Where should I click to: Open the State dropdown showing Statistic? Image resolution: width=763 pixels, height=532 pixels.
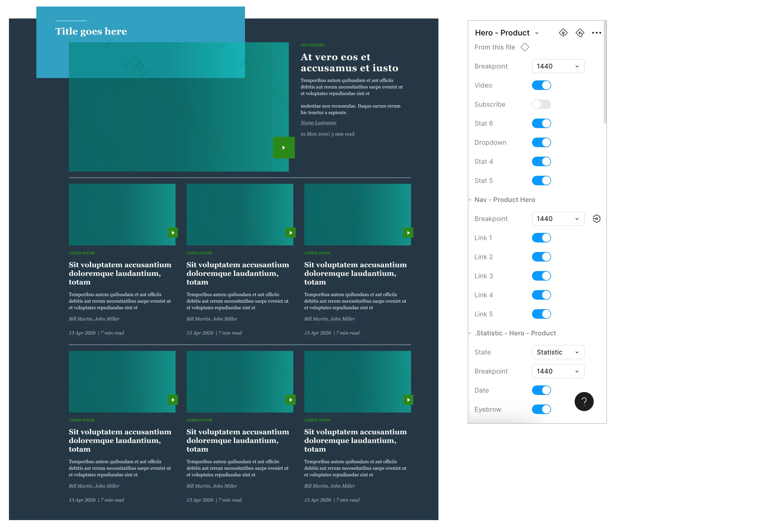coord(558,352)
